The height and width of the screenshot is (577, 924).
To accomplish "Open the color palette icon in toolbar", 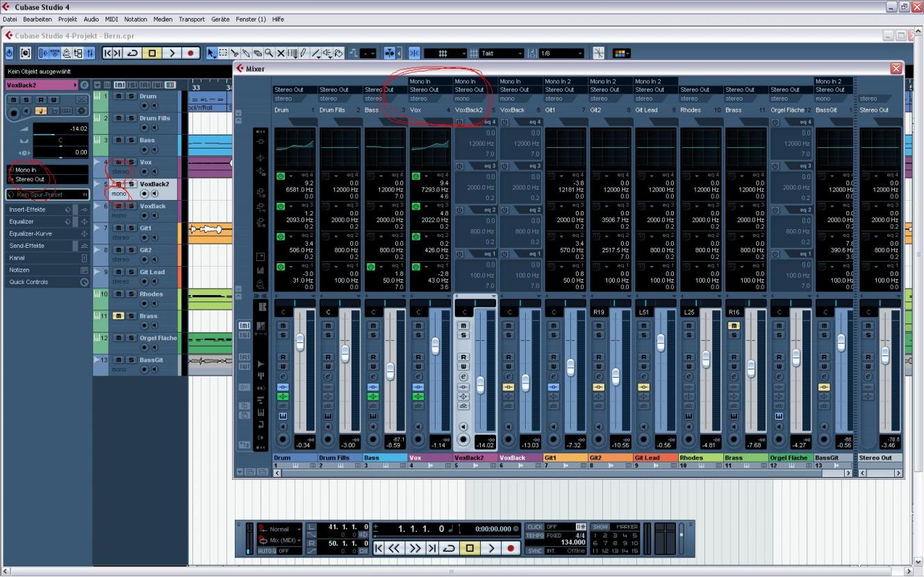I will click(622, 53).
